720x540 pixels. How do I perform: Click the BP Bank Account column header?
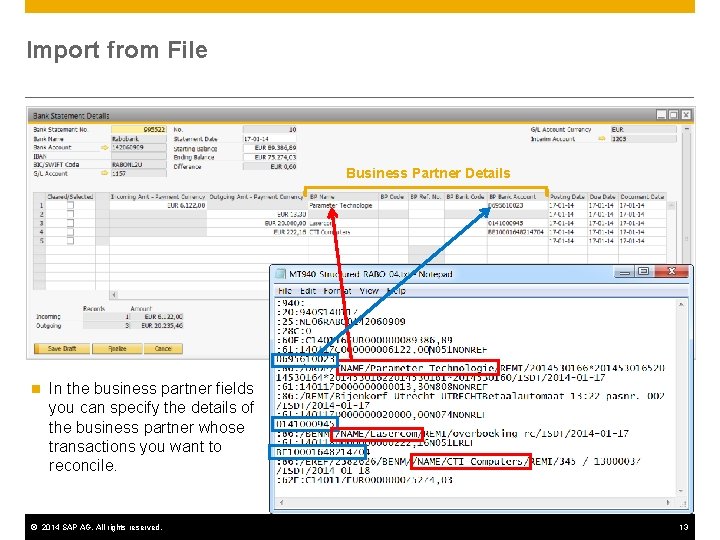coord(518,197)
